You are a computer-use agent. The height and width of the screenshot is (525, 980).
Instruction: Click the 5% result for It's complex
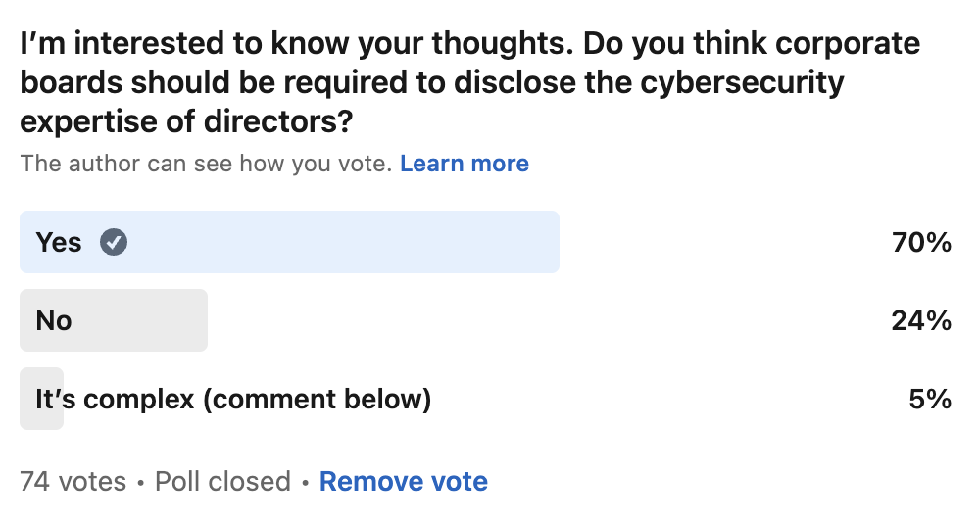tap(930, 399)
